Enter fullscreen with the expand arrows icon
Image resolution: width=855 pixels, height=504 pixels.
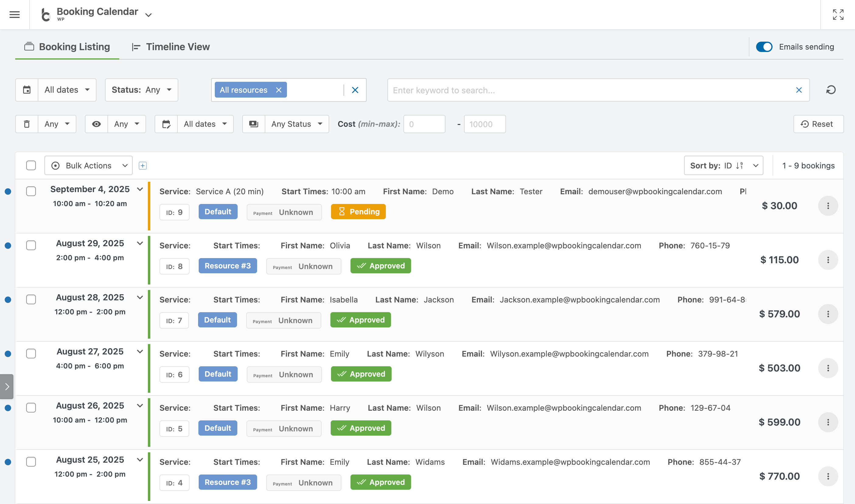coord(838,15)
